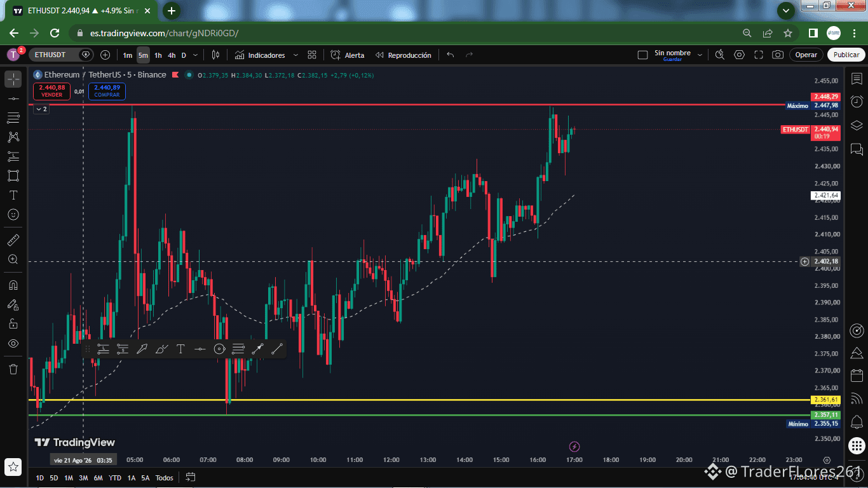Click the Brush tool in floating drawing toolbar
This screenshot has height=488, width=868.
point(161,349)
